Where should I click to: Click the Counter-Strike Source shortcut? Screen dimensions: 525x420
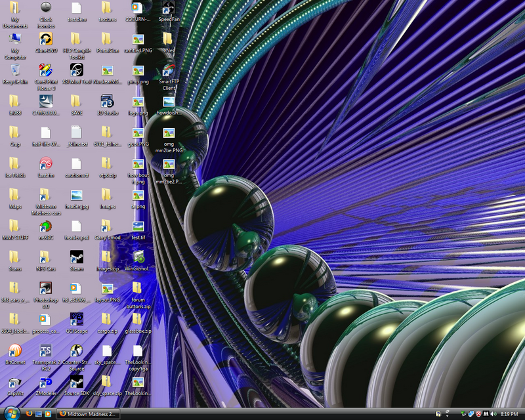pos(76,350)
